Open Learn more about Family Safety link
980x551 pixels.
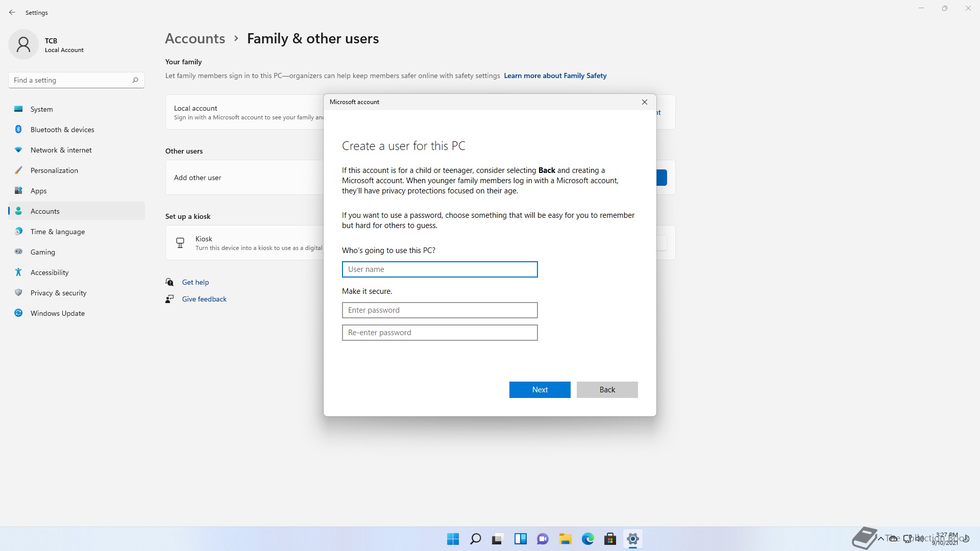tap(555, 76)
